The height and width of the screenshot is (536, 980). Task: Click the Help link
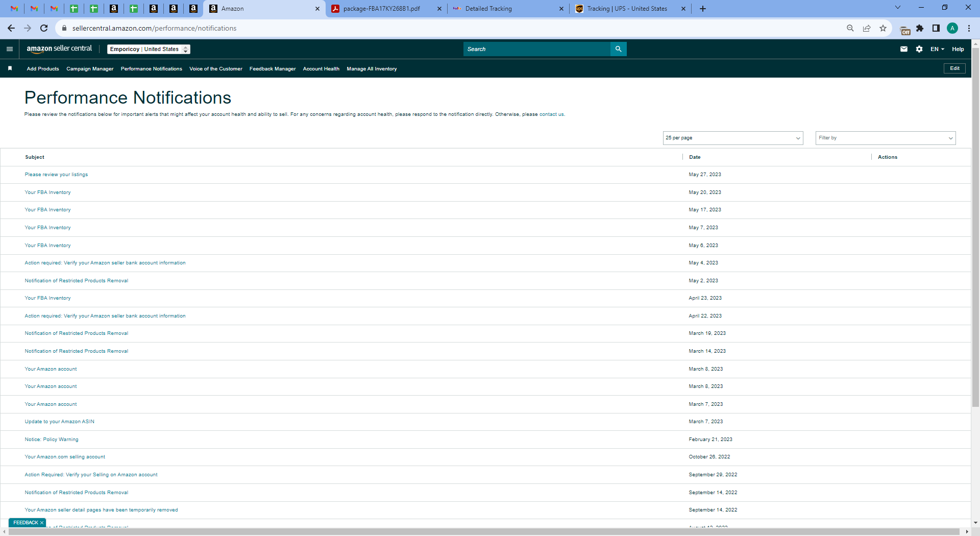click(x=958, y=49)
